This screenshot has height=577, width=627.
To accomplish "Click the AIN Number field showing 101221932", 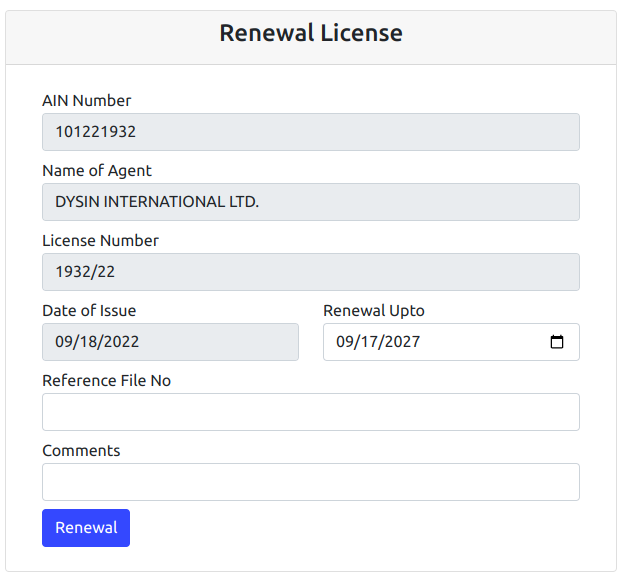I will tap(311, 132).
